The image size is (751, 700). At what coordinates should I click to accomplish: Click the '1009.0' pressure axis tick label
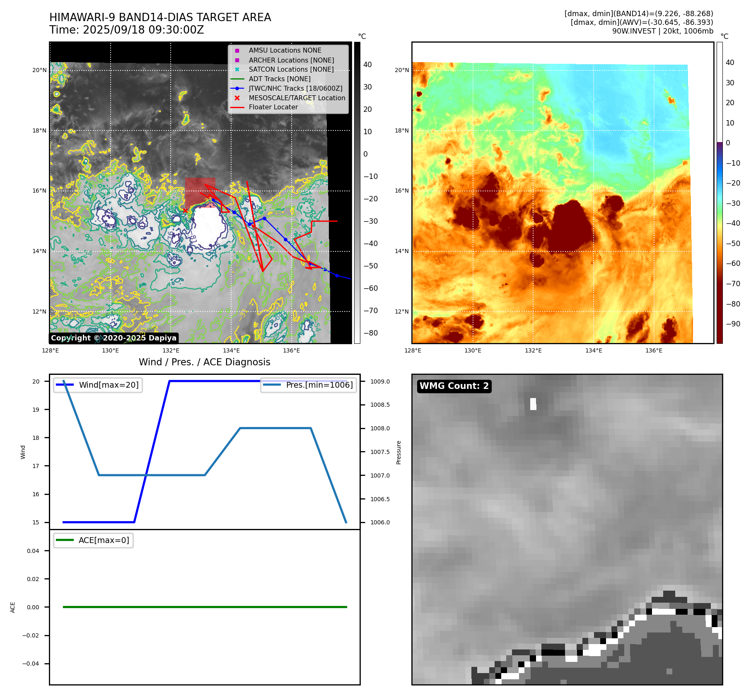pos(380,381)
